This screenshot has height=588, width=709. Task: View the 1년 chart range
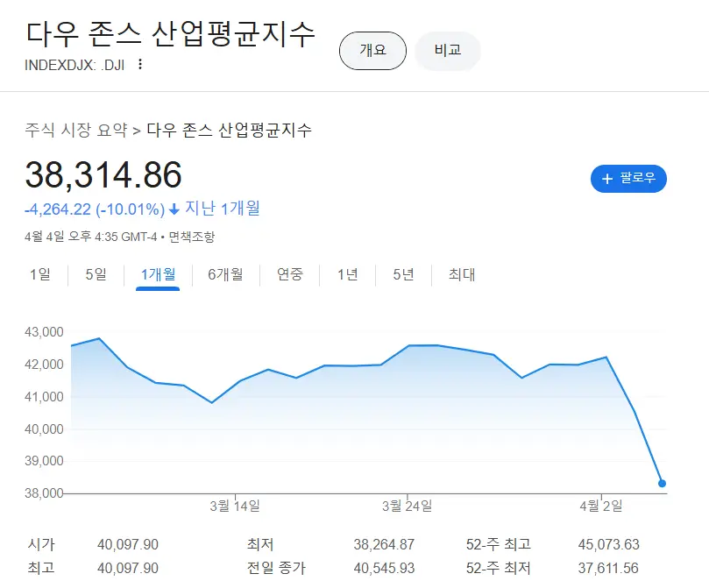pyautogui.click(x=348, y=274)
